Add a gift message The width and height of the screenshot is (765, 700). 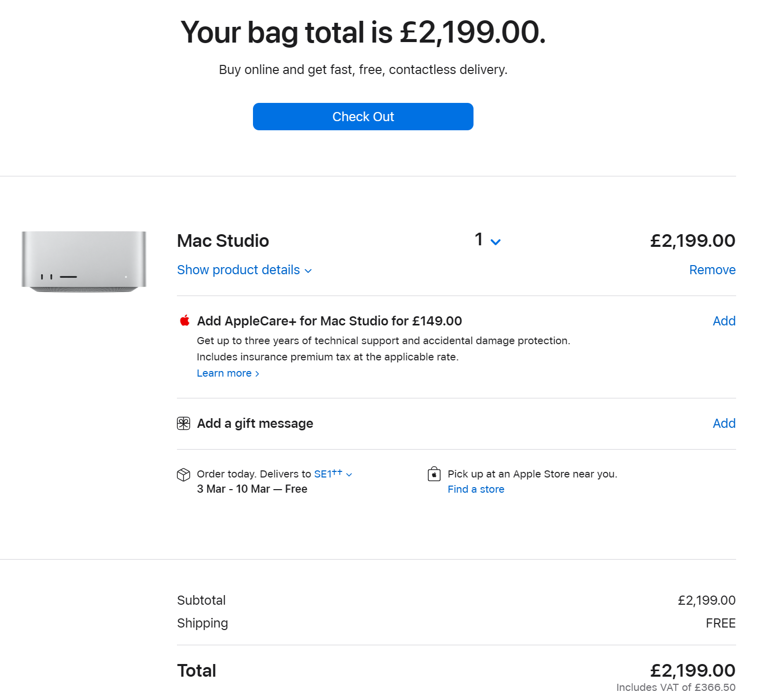(x=724, y=423)
